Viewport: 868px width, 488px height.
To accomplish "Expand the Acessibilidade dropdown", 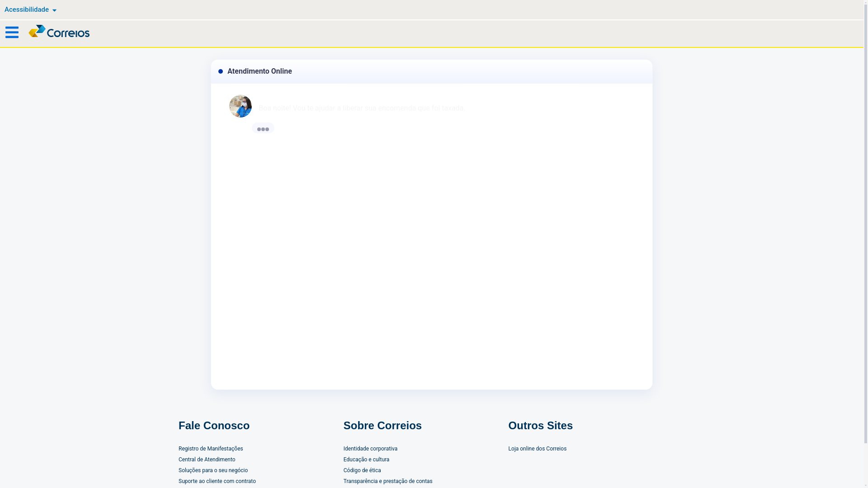I will pyautogui.click(x=30, y=9).
